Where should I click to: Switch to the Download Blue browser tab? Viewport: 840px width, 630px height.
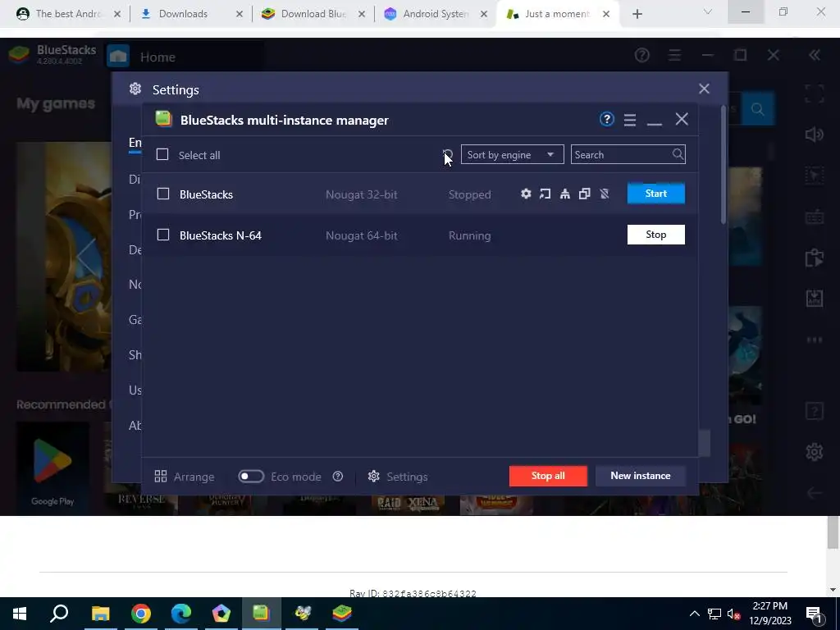(313, 14)
